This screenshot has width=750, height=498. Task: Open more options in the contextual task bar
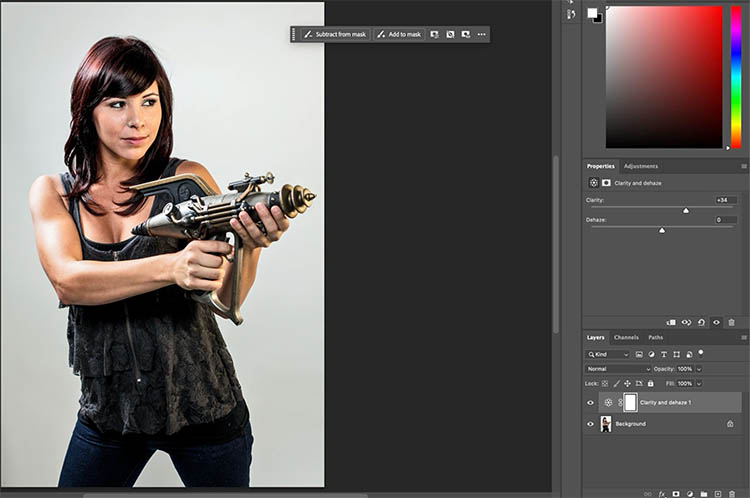click(481, 34)
